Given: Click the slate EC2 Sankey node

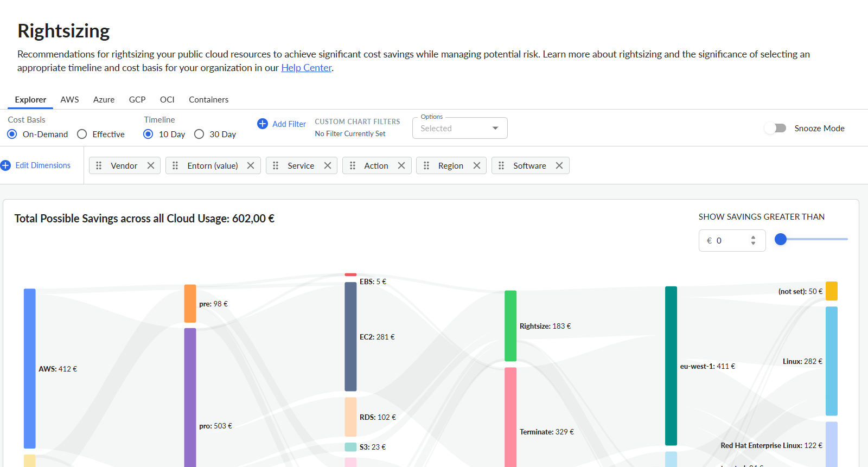Looking at the screenshot, I should tap(350, 336).
